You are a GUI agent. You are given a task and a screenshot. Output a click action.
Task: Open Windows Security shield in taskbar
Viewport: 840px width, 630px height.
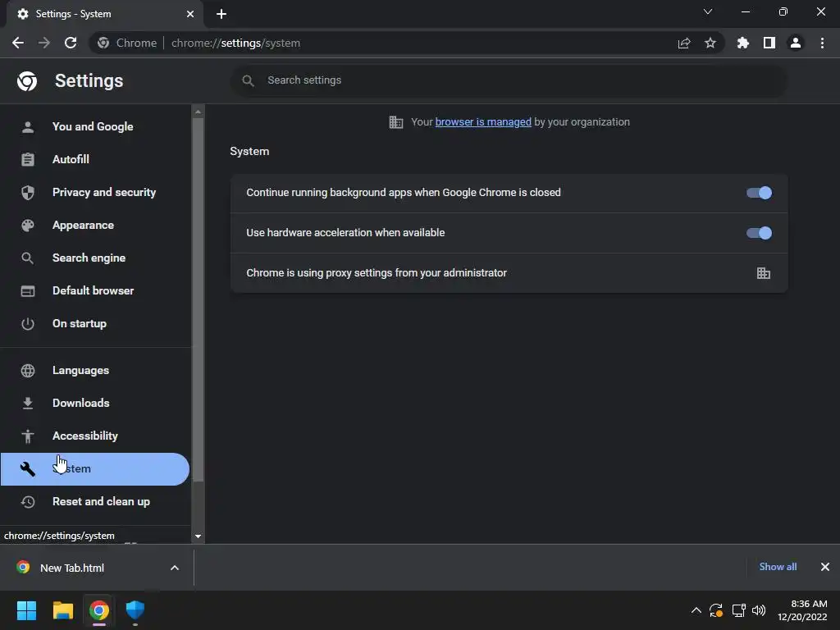pos(135,610)
